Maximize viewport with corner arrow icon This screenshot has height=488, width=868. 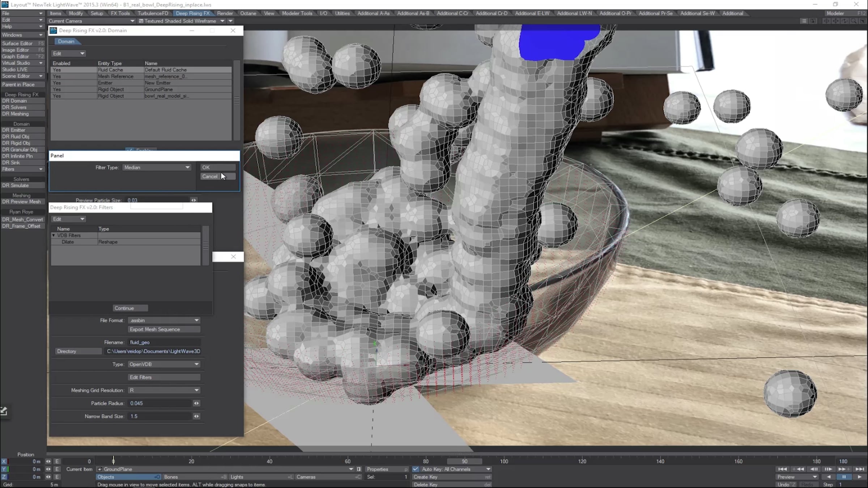[x=863, y=21]
